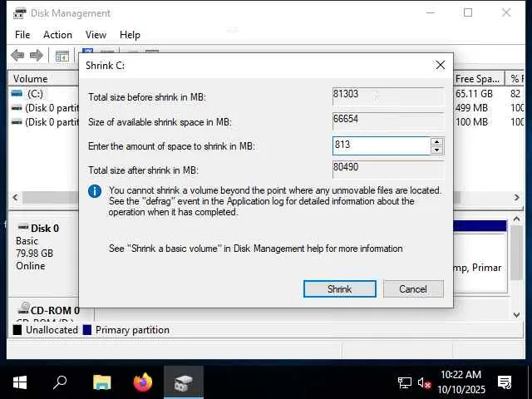The height and width of the screenshot is (399, 532).
Task: Click the Shrink button
Action: (x=340, y=289)
